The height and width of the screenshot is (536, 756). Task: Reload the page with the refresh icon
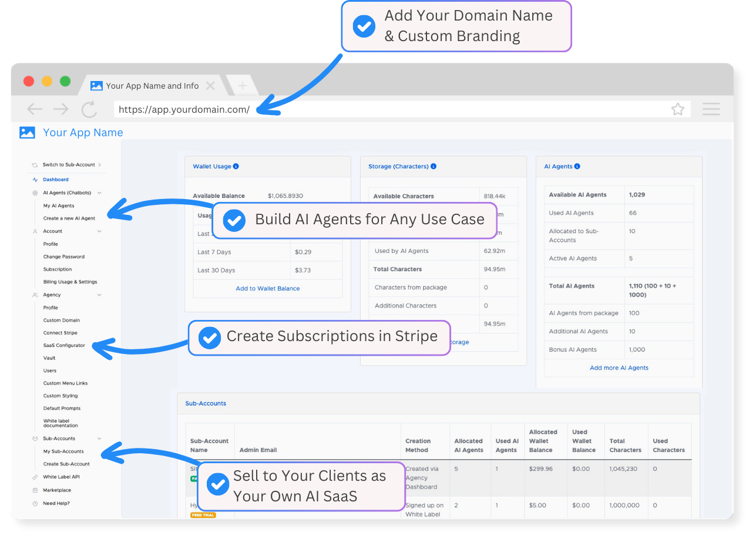(89, 109)
